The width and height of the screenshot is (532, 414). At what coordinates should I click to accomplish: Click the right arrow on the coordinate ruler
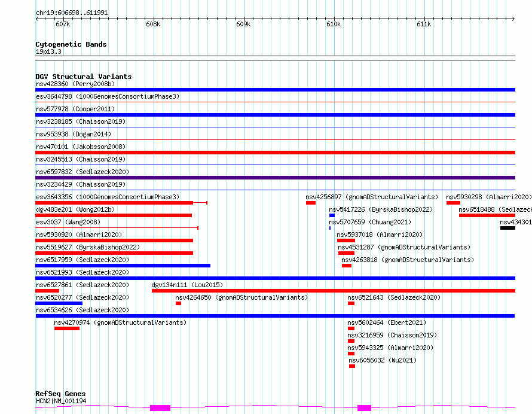[x=513, y=19]
